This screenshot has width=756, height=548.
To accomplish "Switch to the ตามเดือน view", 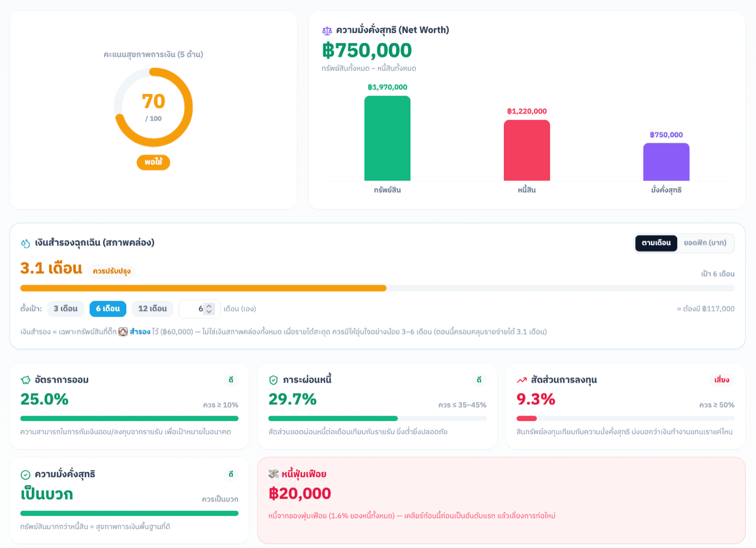I will (656, 243).
